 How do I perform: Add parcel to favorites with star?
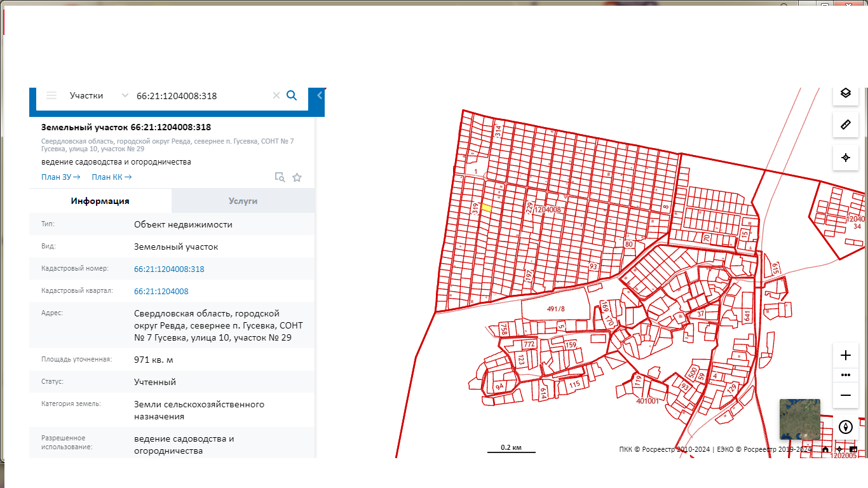(x=297, y=177)
